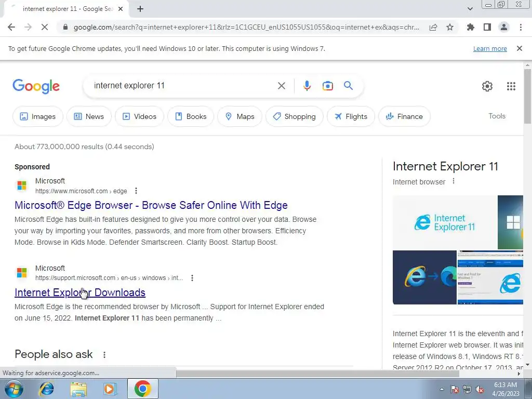Viewport: 532px width, 399px height.
Task: Search by image with the camera icon
Action: click(328, 86)
